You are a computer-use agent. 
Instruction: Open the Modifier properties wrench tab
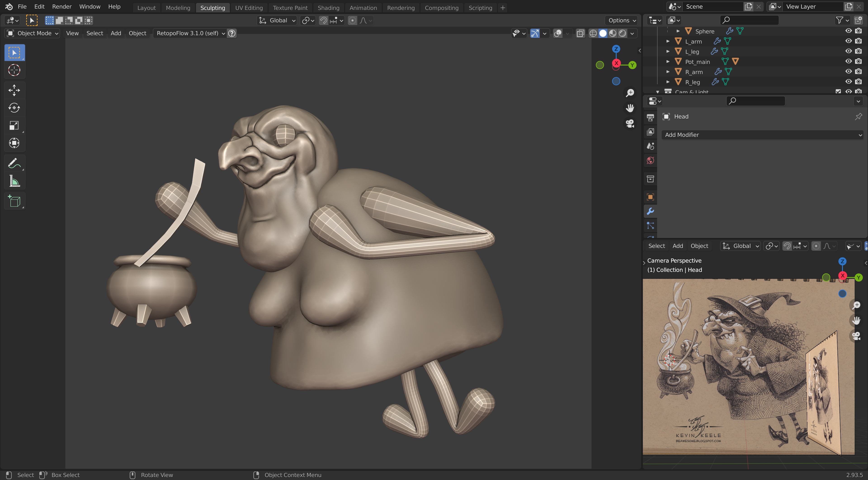tap(650, 211)
